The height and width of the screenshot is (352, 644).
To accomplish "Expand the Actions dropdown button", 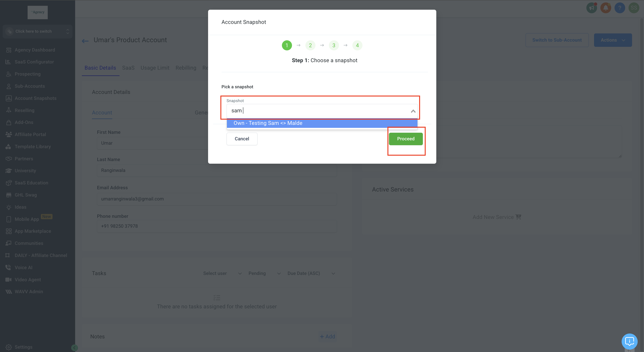I will click(x=613, y=40).
